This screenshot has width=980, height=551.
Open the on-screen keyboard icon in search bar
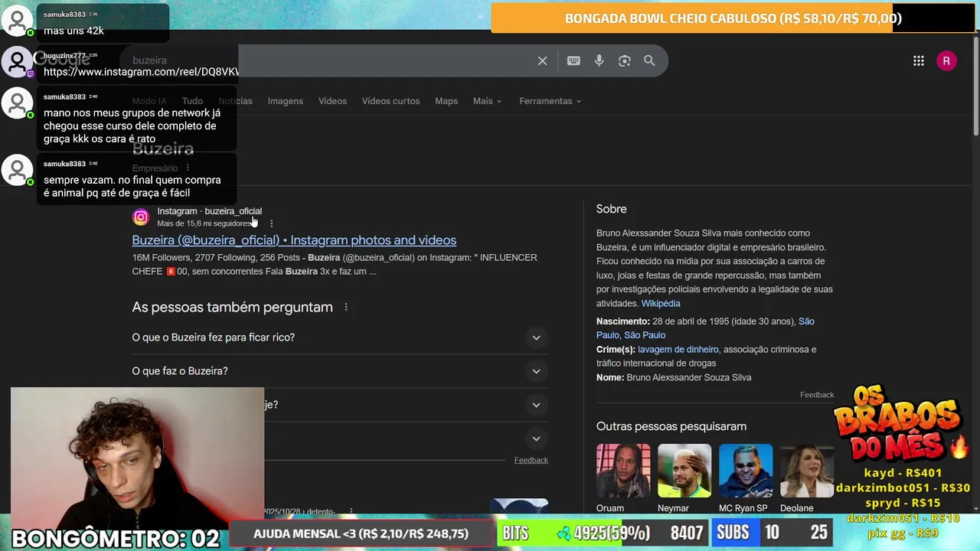click(573, 60)
